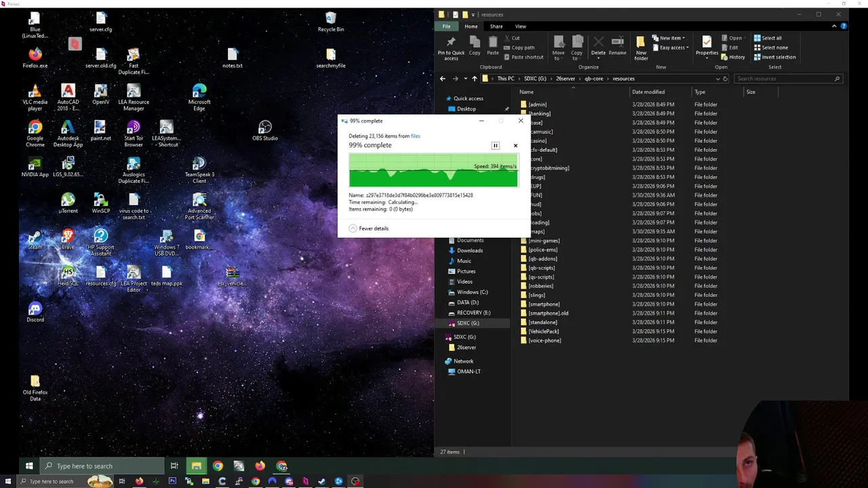Select notes.txt file on desktop

click(233, 58)
